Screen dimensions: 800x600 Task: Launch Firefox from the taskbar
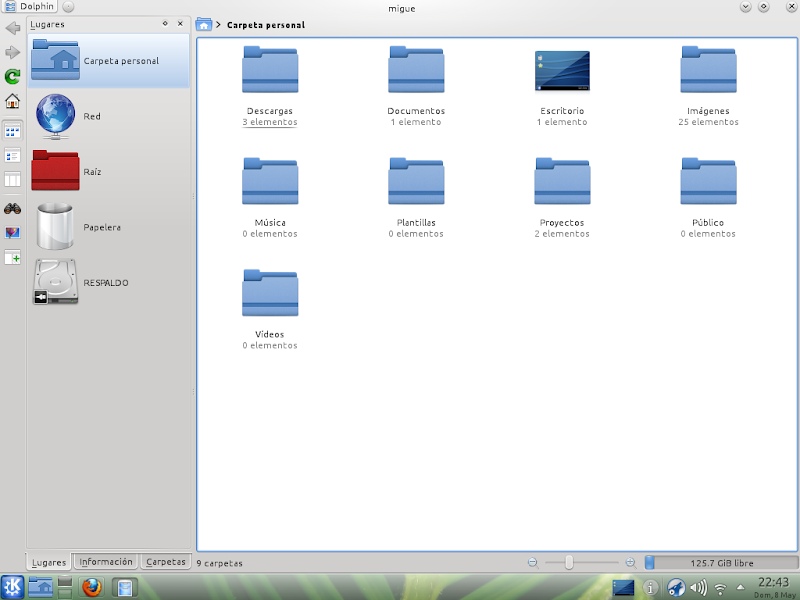coord(92,587)
